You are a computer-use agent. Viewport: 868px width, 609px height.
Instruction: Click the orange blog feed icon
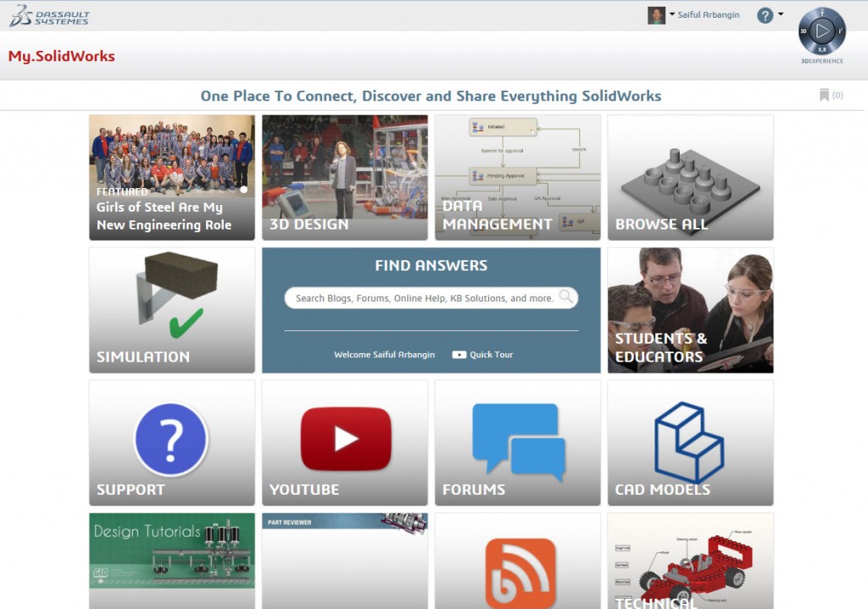click(520, 573)
